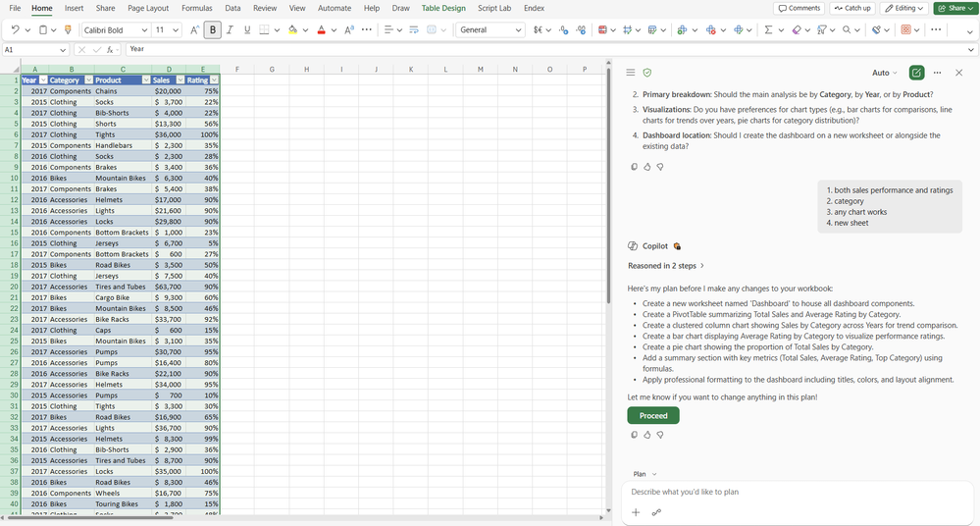This screenshot has width=980, height=526.
Task: Copy the plan response below Proceed
Action: tap(635, 435)
